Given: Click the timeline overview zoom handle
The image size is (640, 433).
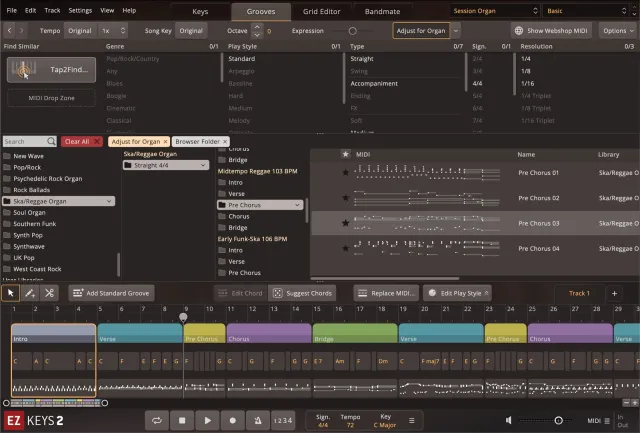Looking at the screenshot, I should click(x=104, y=403).
